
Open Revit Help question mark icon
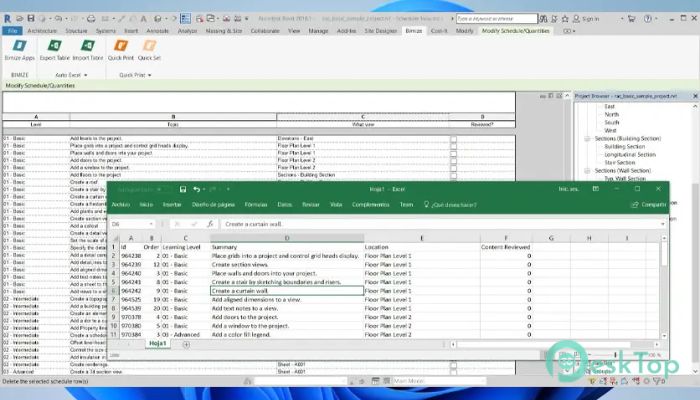coord(648,19)
